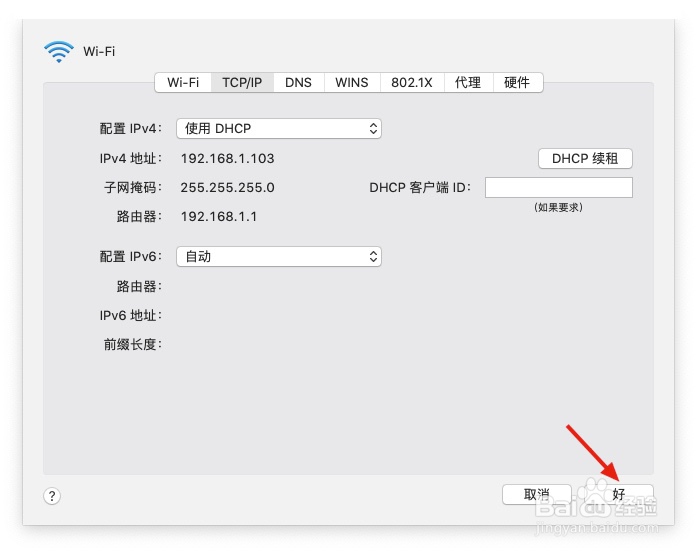Click the Wi-Fi title text in header
The width and height of the screenshot is (697, 552).
(99, 52)
